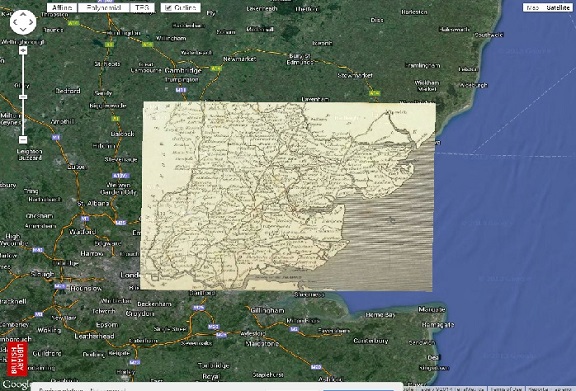Click the Cambridge label on the map

pyautogui.click(x=183, y=70)
